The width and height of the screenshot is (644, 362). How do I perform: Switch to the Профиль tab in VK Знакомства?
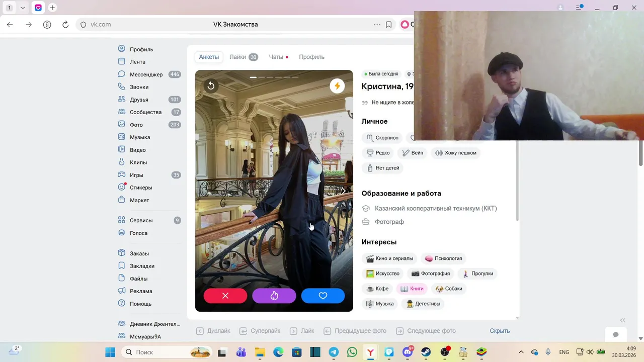coord(311,57)
